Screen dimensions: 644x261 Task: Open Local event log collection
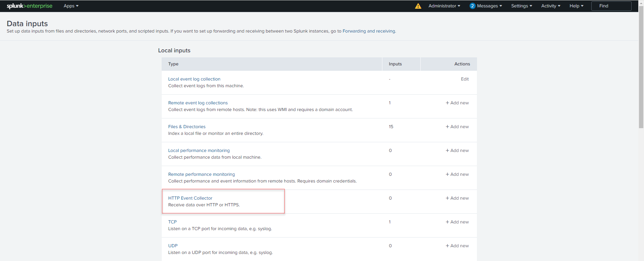(194, 79)
